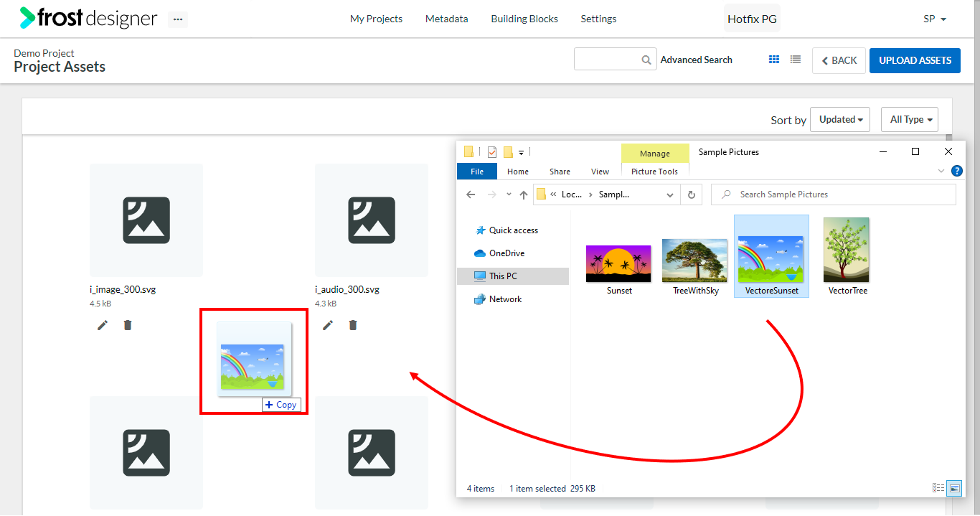Image resolution: width=980 pixels, height=516 pixels.
Task: Open Sort by Updated dropdown
Action: [x=840, y=120]
